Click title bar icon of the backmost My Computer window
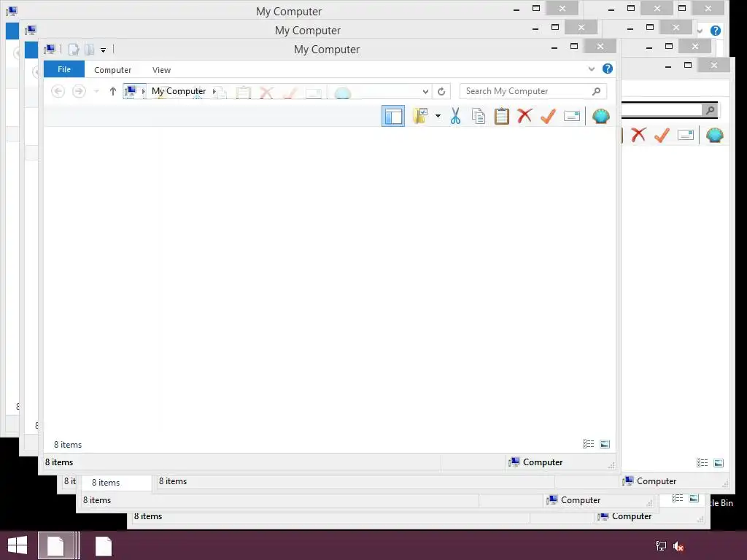747x560 pixels. coord(12,11)
